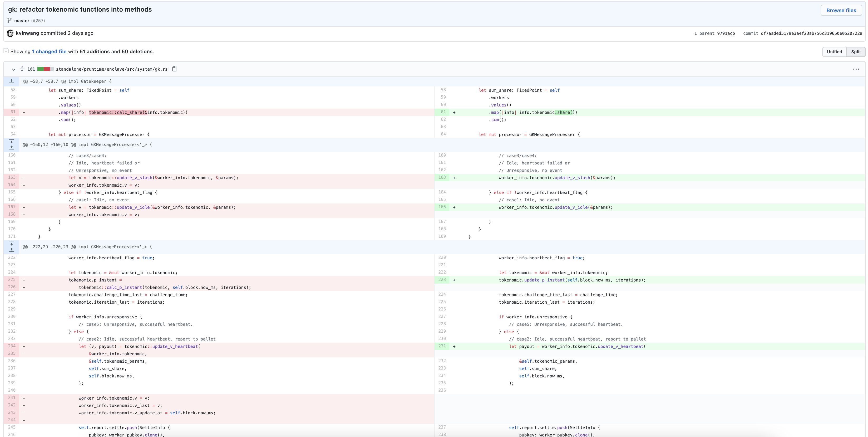
Task: Click the green-red diffstat bar
Action: (45, 69)
